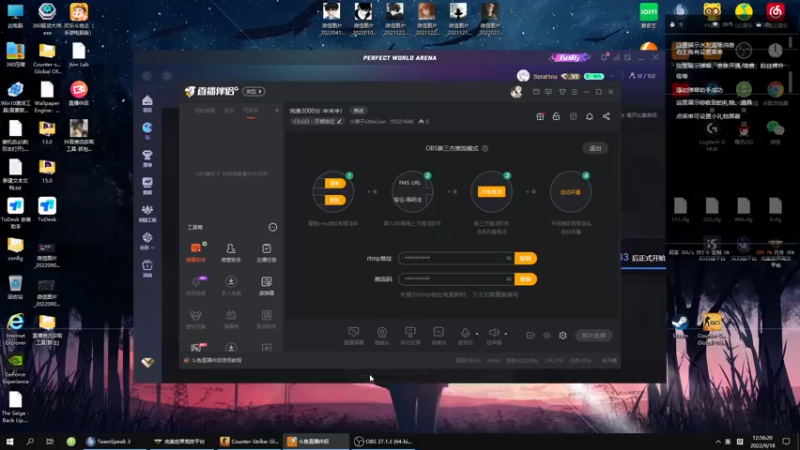This screenshot has height=450, width=800.
Task: Expand the toolbox more-options circle button
Action: click(272, 227)
